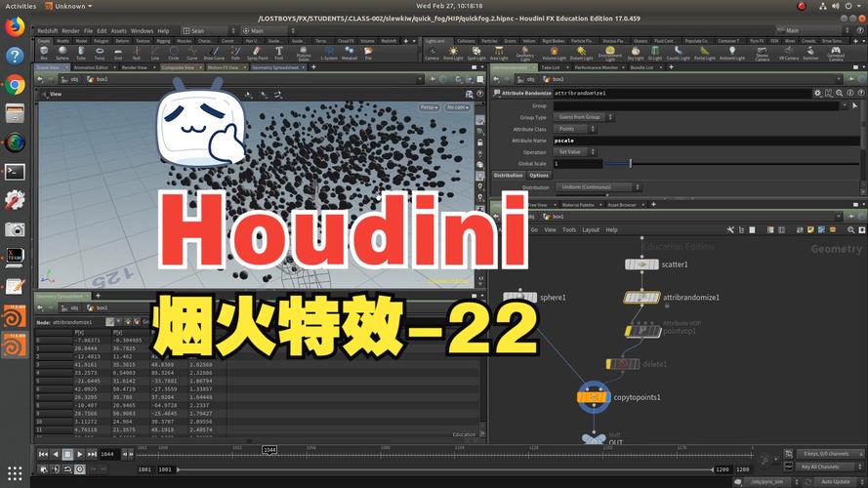Open the Attribute Class Points dropdown
Screen dimensions: 868x488
pyautogui.click(x=575, y=129)
